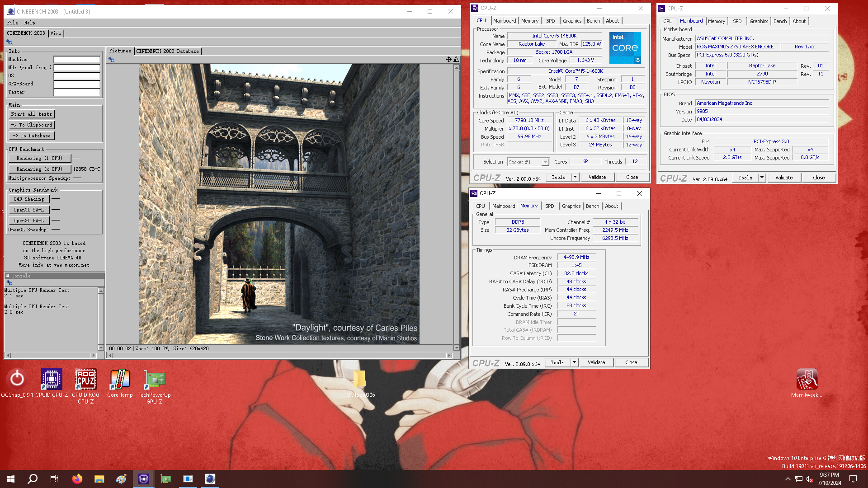The image size is (868, 488).
Task: Run Rendering (1 CPU) benchmark
Action: [x=40, y=158]
